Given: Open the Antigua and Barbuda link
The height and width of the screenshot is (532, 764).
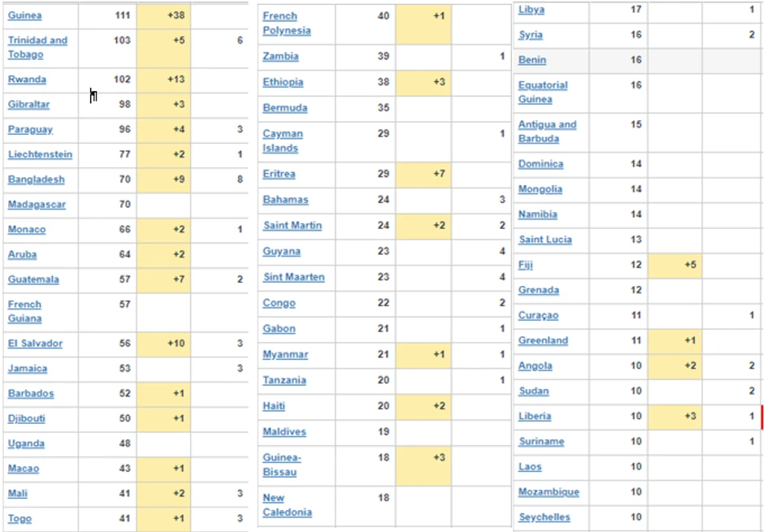Looking at the screenshot, I should [x=547, y=132].
